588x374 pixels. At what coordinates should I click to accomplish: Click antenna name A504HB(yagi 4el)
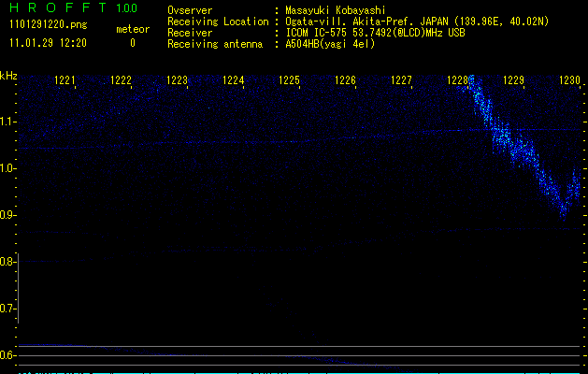(x=330, y=44)
